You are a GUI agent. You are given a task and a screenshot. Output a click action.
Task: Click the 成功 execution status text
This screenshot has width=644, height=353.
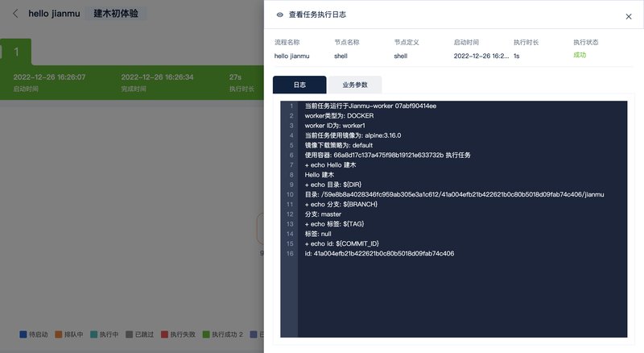click(x=580, y=56)
